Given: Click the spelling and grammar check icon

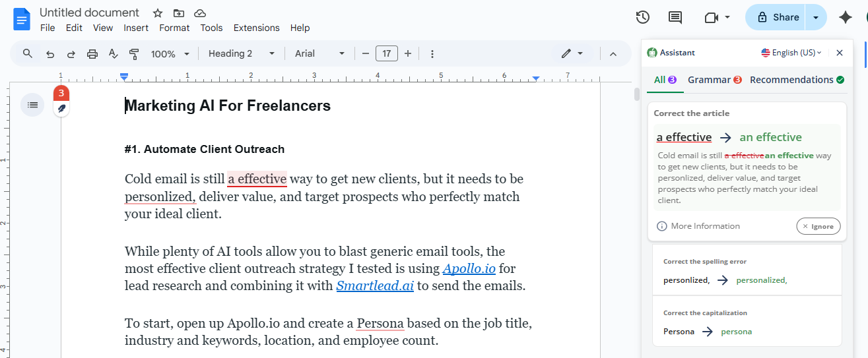Looking at the screenshot, I should pos(113,54).
